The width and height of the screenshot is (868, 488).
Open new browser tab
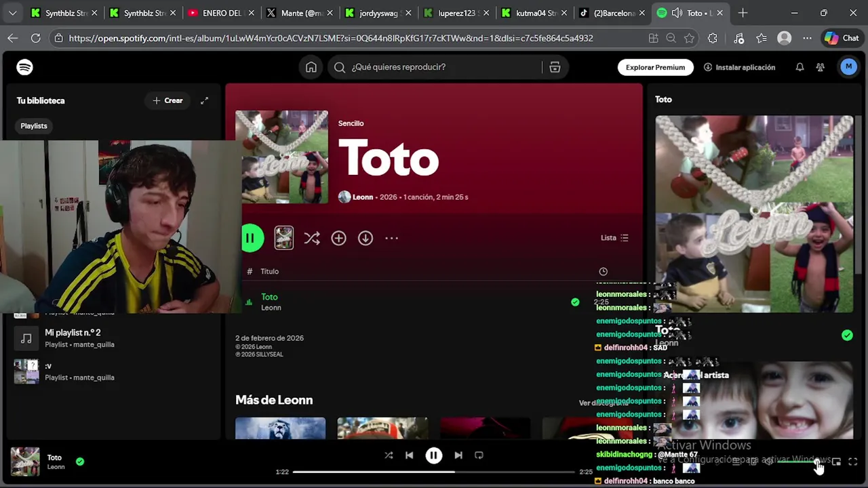pos(743,13)
